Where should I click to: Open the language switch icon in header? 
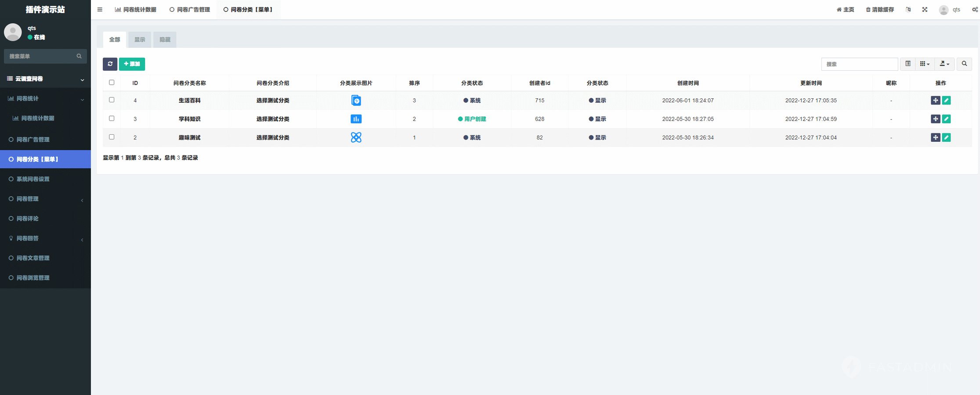click(x=908, y=10)
